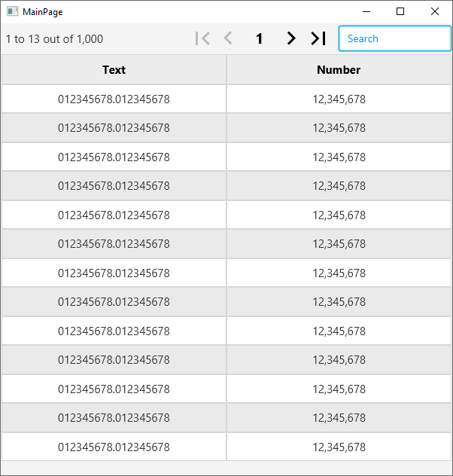Select the first row Number cell
Viewport: 453px width, 476px height.
pos(339,99)
